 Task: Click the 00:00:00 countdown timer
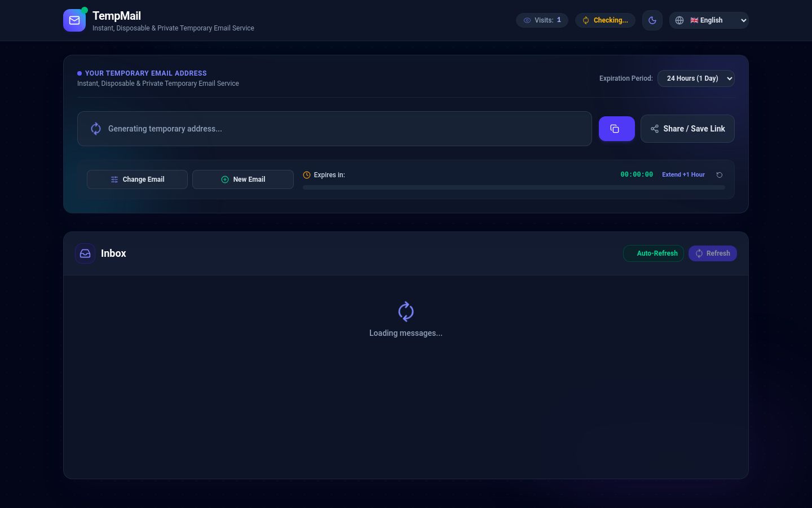pyautogui.click(x=637, y=174)
